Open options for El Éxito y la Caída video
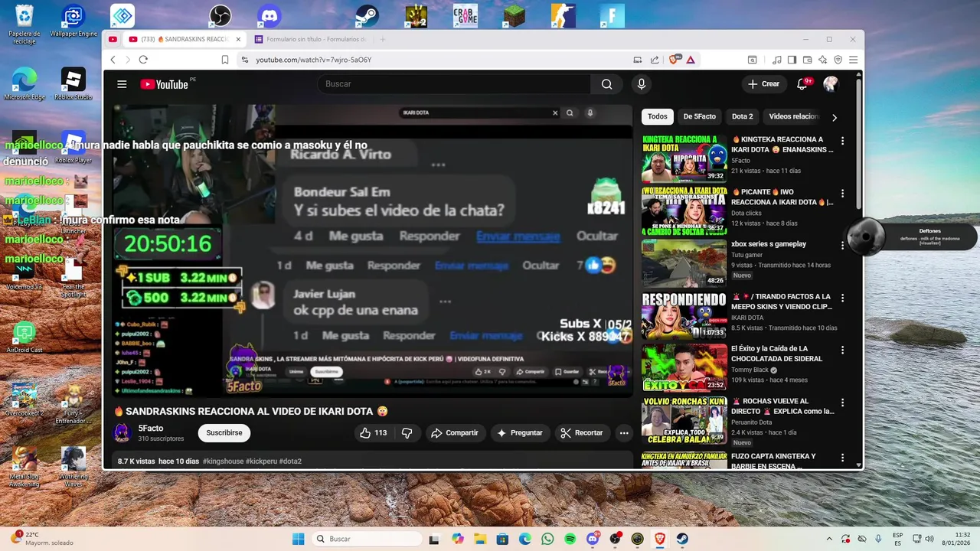Viewport: 980px width, 551px height. click(x=842, y=350)
